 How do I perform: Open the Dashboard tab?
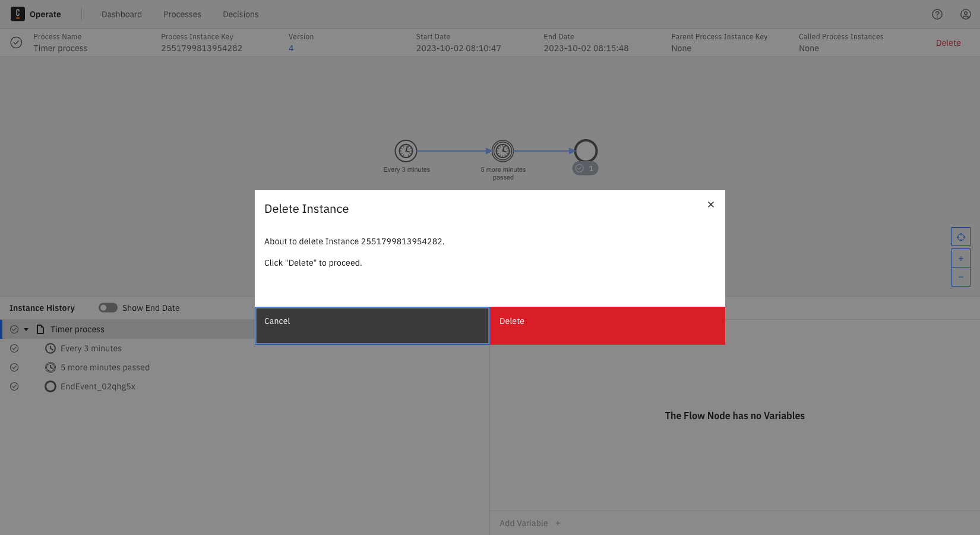coord(122,14)
